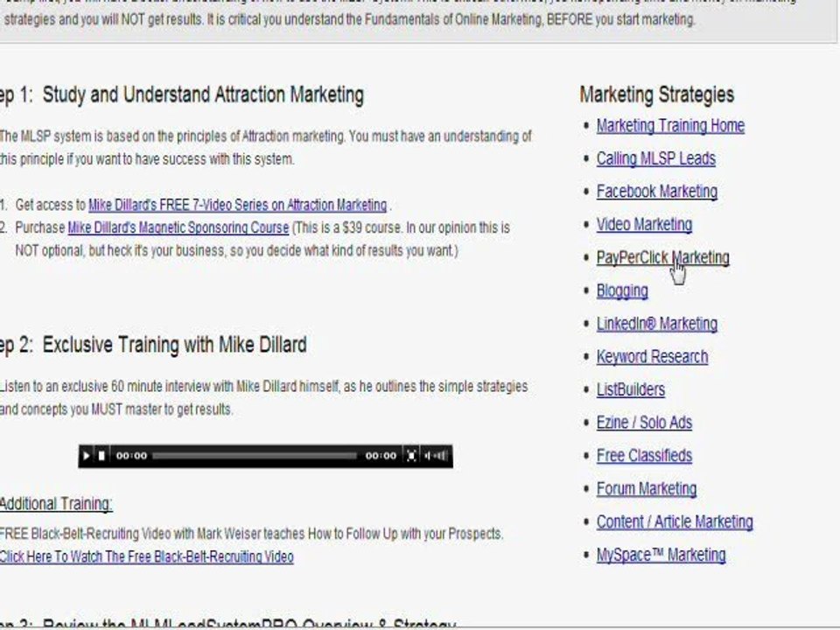Viewport: 840px width, 630px height.
Task: Click the total duration 00:00 in audio player
Action: pyautogui.click(x=381, y=456)
